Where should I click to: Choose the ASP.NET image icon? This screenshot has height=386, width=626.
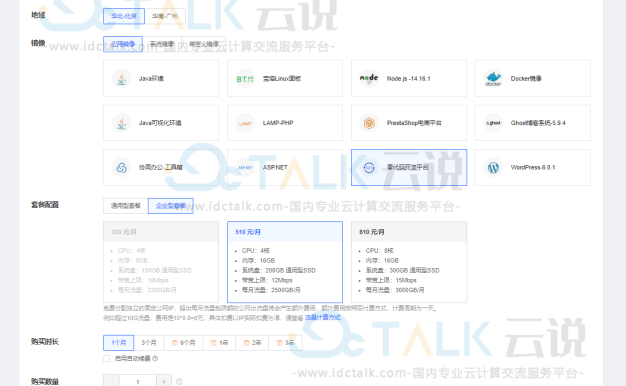(245, 167)
